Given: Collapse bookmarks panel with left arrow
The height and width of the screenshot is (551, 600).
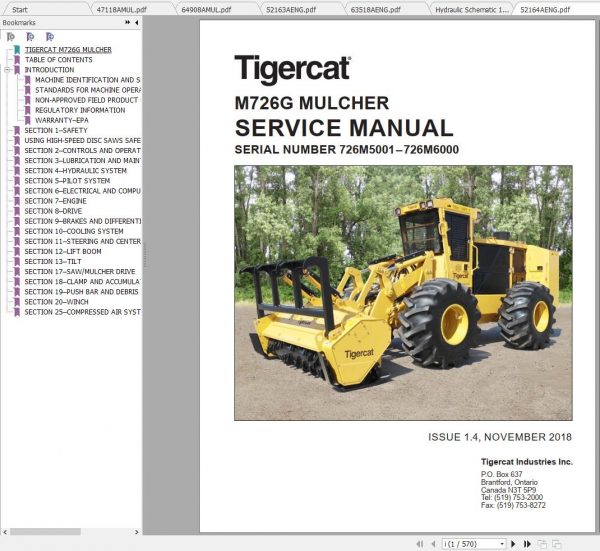Looking at the screenshot, I should click(x=137, y=23).
